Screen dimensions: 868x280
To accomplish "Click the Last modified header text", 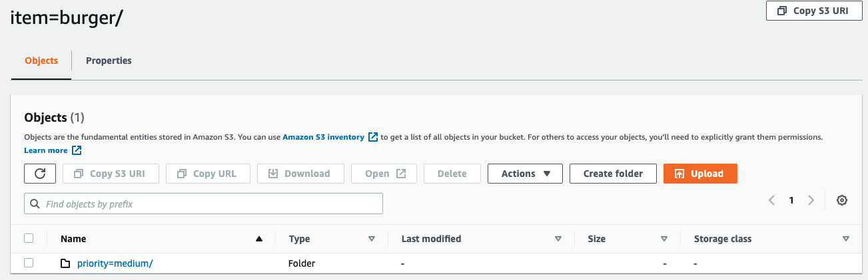I will [x=431, y=239].
